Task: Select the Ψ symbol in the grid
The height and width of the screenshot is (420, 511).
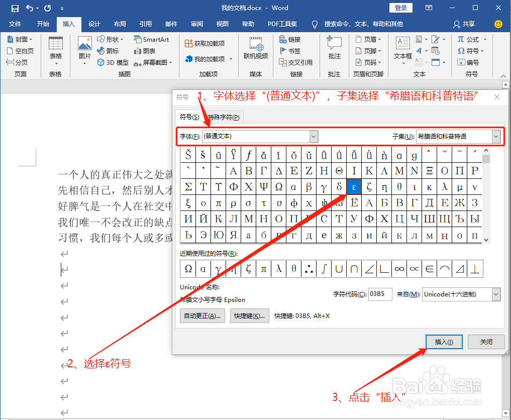Action: 264,187
